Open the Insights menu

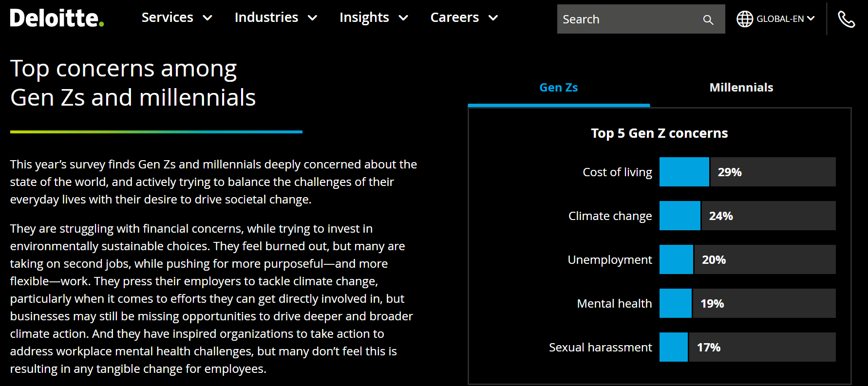(364, 18)
